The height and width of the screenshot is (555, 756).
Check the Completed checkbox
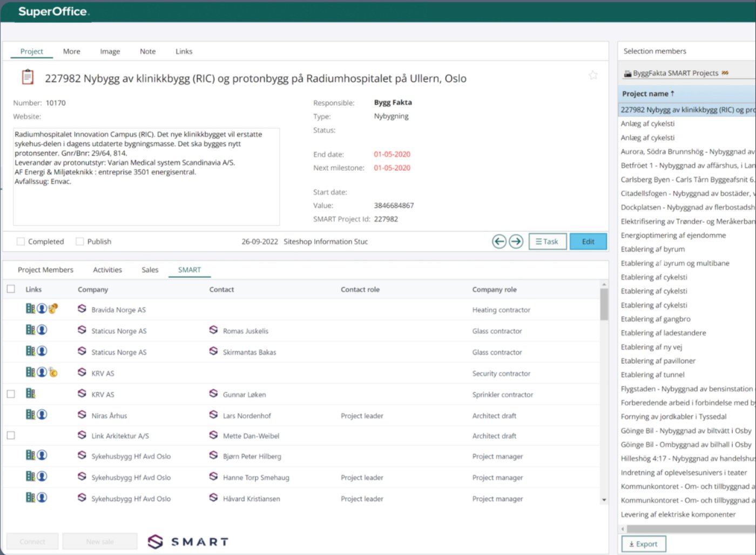point(21,242)
